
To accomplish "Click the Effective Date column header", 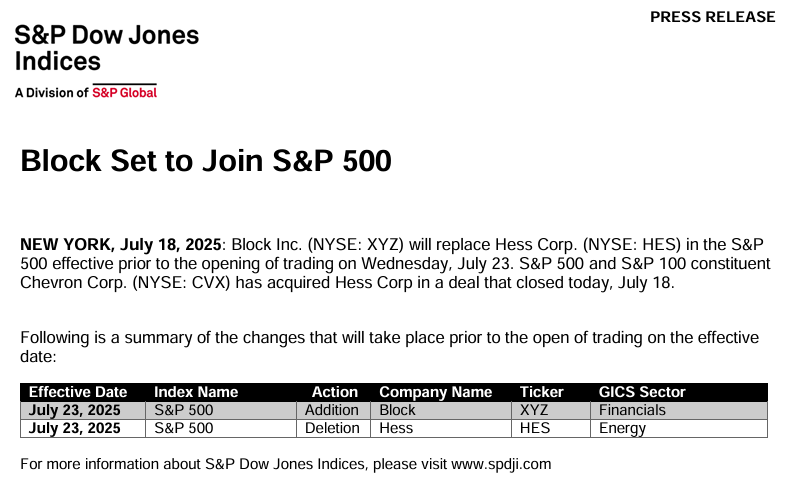I will [x=78, y=392].
